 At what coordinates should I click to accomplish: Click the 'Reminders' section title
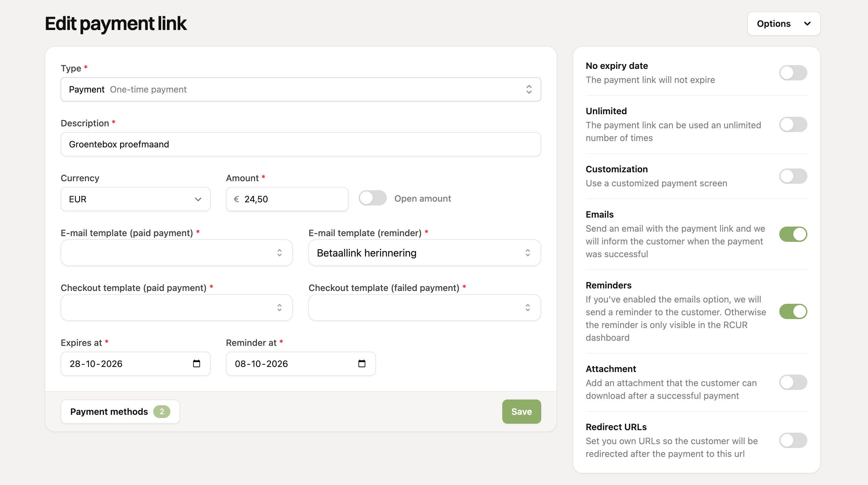(x=608, y=285)
